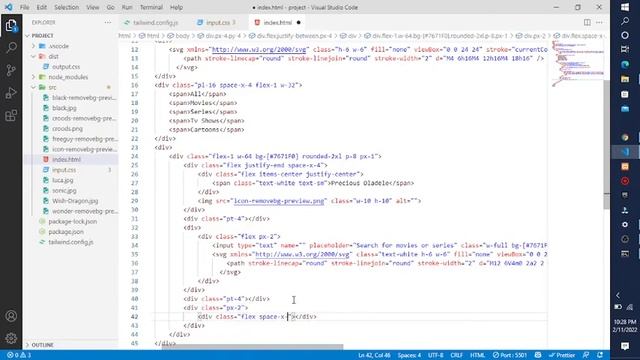Open the Help menu
640x360 pixels.
click(x=176, y=7)
